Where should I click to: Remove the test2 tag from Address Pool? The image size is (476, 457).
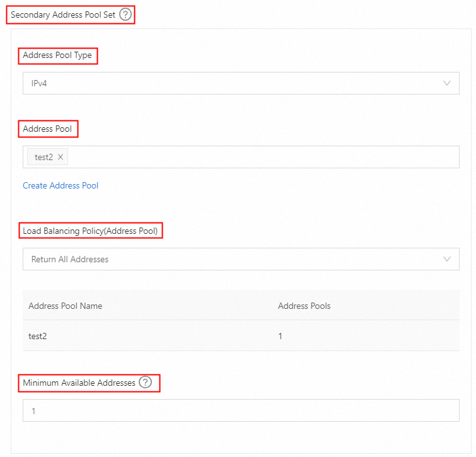(61, 157)
